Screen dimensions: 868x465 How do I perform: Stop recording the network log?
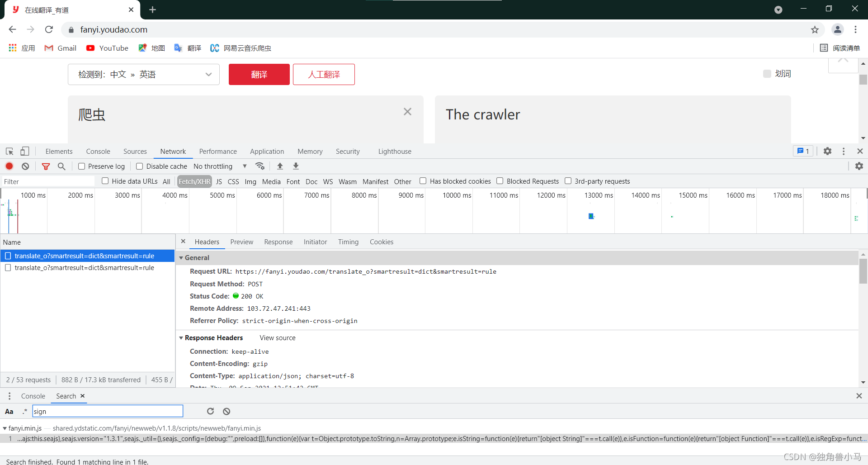[x=9, y=166]
